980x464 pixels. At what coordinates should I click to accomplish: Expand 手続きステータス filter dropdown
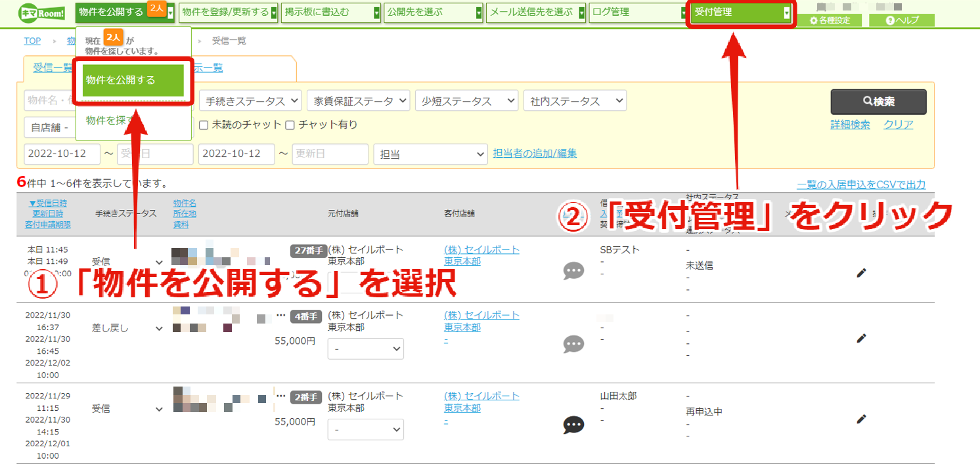pyautogui.click(x=250, y=101)
